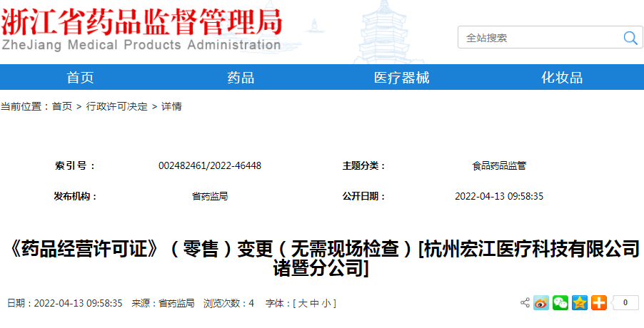Click the article title 药品经营许可证 变更
This screenshot has height=328, width=644.
coord(322,259)
